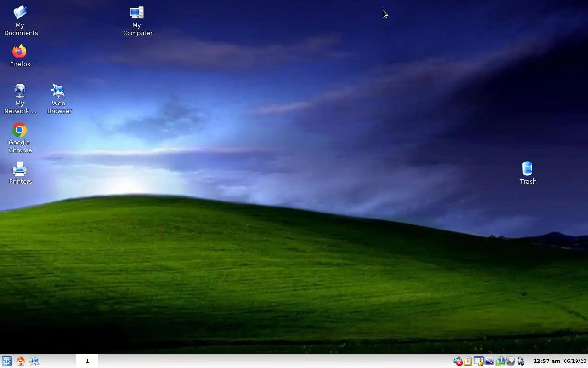Click the muted volume tray icon
588x368 pixels.
[458, 362]
